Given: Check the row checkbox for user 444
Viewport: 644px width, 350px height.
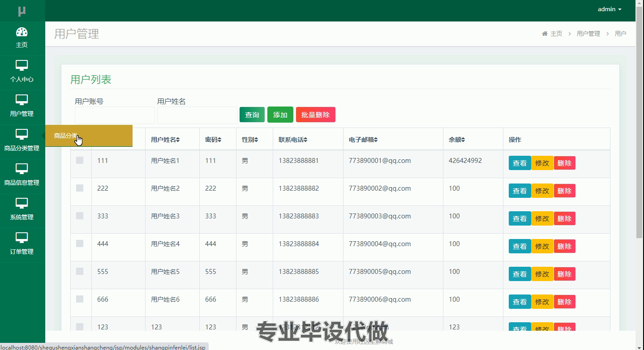Looking at the screenshot, I should click(x=80, y=243).
